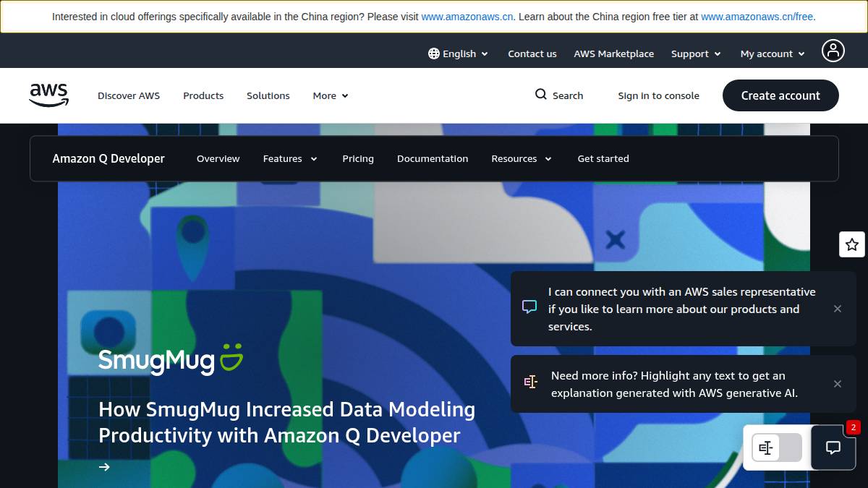Toggle the AI text explanation switch
Viewport: 868px width, 488px height.
tap(776, 448)
